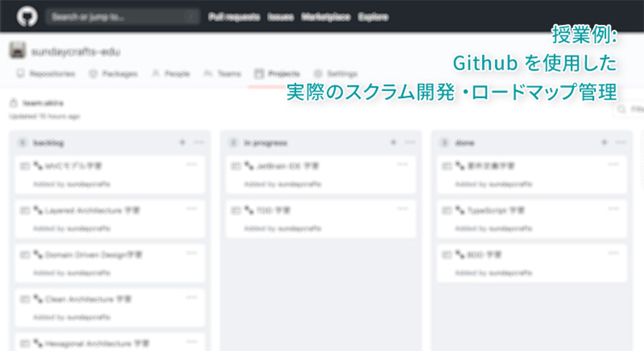Click the Clean Architecture 学習 card title
Screen dimensions: 644x351
pos(88,299)
